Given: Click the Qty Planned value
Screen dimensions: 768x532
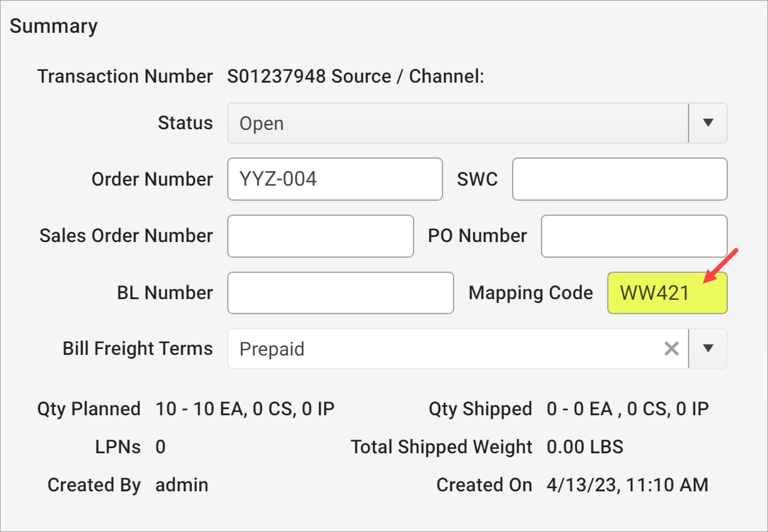Looking at the screenshot, I should click(244, 408).
